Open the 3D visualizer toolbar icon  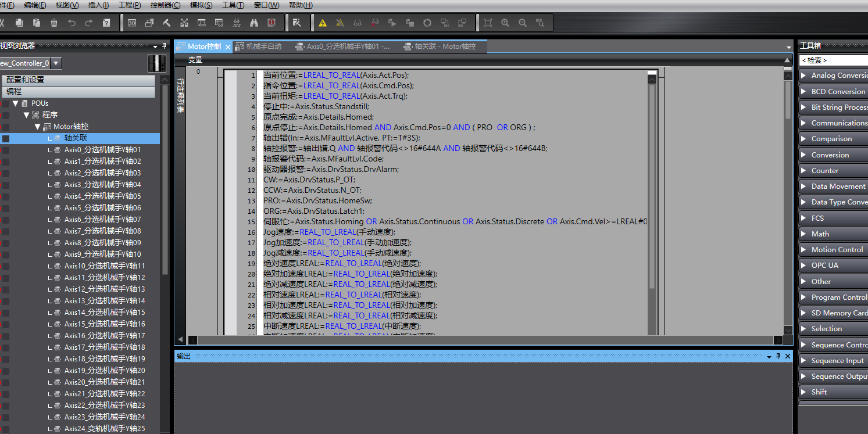132,23
